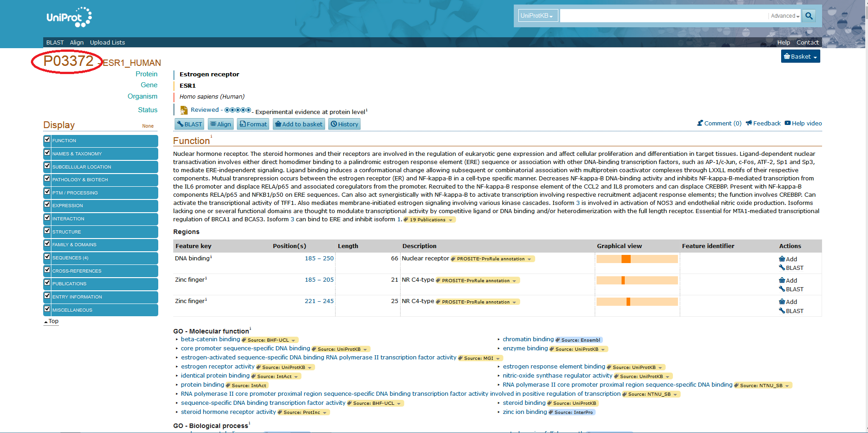Click the Align toolbar button
Screen dimensions: 868x433
[x=221, y=124]
